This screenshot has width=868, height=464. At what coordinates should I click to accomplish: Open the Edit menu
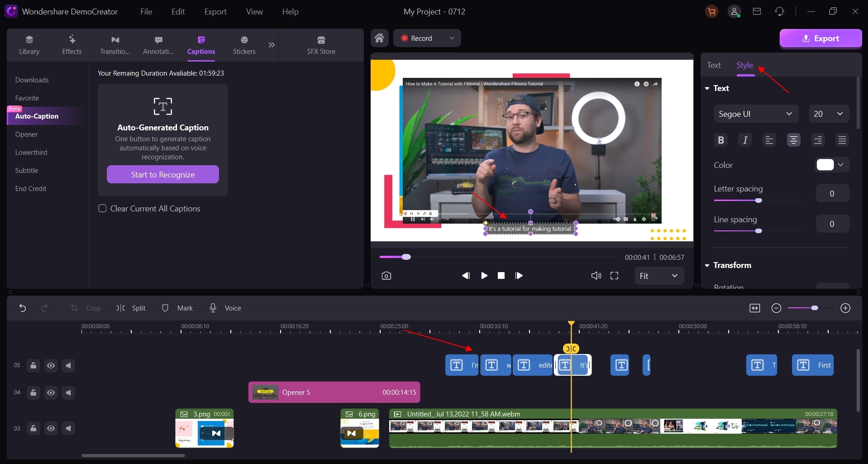[178, 12]
